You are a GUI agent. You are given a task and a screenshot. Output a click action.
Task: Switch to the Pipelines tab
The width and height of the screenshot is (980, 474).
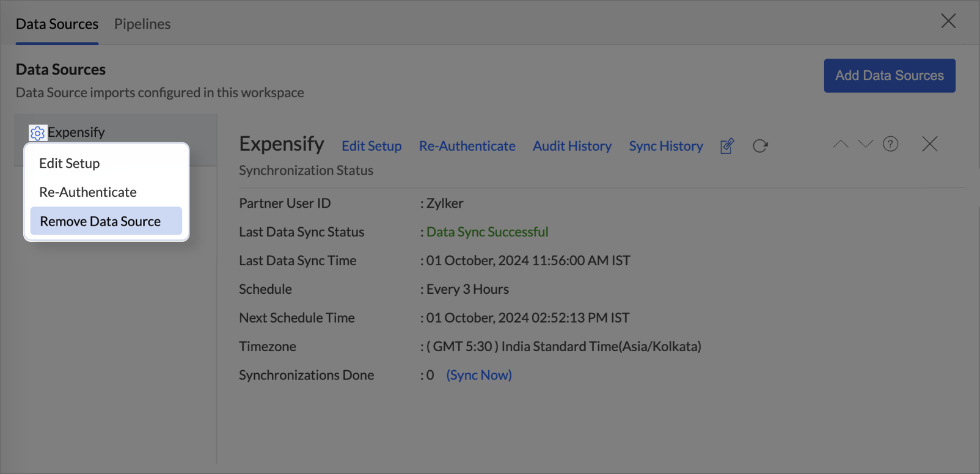point(142,24)
